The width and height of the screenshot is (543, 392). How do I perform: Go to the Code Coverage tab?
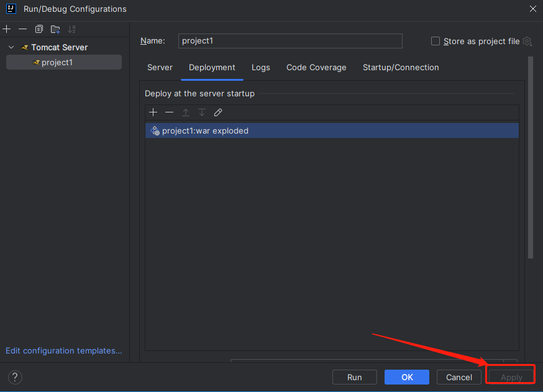[x=316, y=67]
